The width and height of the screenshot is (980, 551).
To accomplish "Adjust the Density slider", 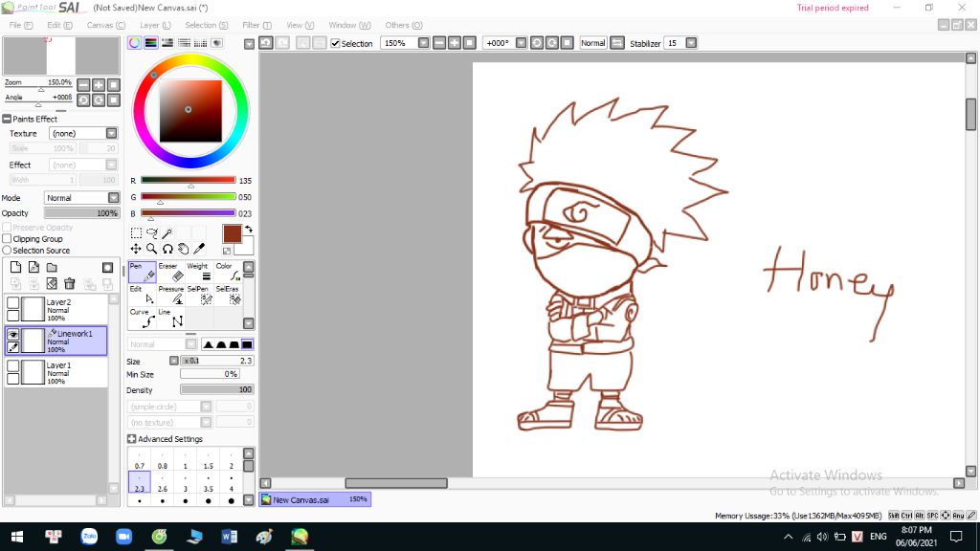I will (x=217, y=389).
